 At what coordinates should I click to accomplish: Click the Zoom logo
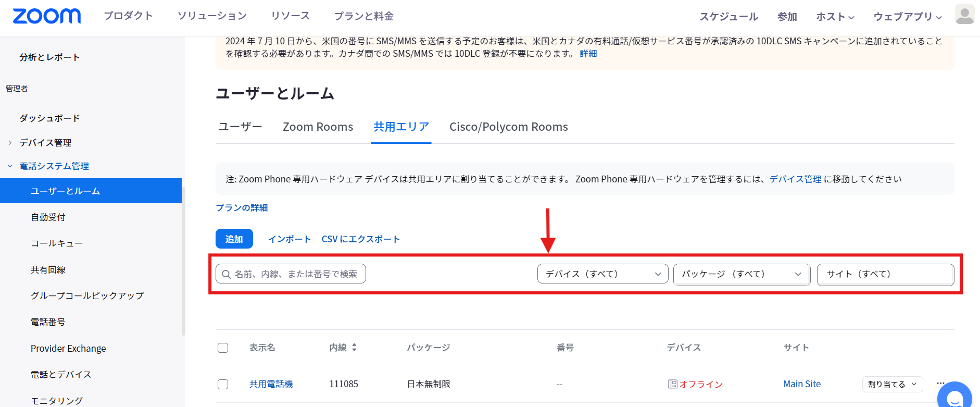(x=47, y=16)
